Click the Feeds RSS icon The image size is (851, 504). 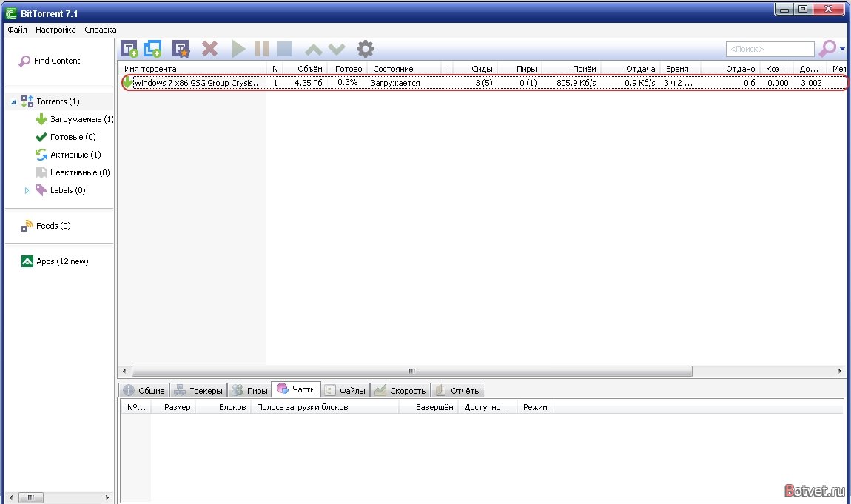click(x=27, y=226)
